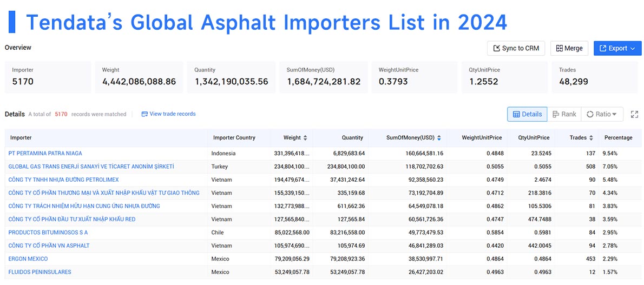
Task: Click the matched records count 5170
Action: click(x=61, y=114)
